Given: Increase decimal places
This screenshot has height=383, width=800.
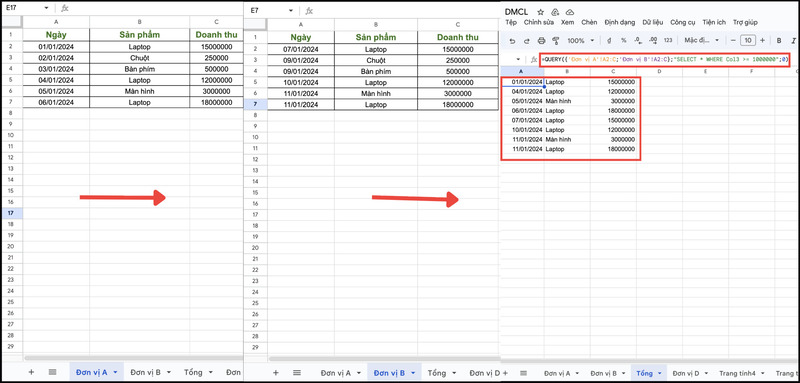Looking at the screenshot, I should (654, 41).
